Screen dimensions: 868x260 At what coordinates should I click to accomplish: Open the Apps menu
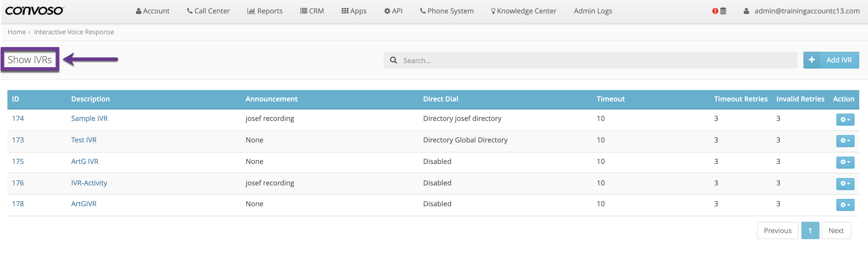354,11
